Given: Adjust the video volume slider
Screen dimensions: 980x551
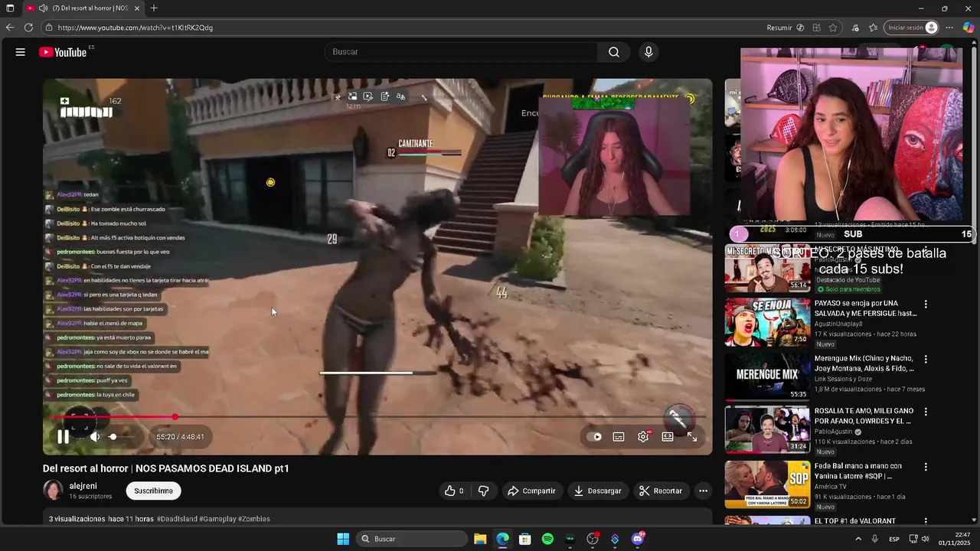Looking at the screenshot, I should pos(121,437).
